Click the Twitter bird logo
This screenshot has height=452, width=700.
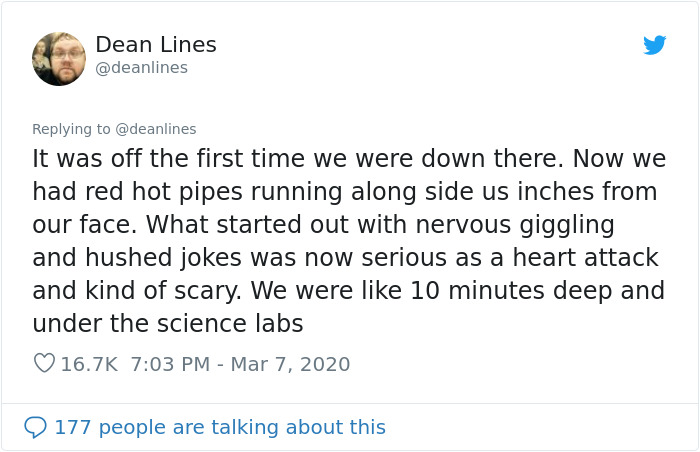coord(654,45)
